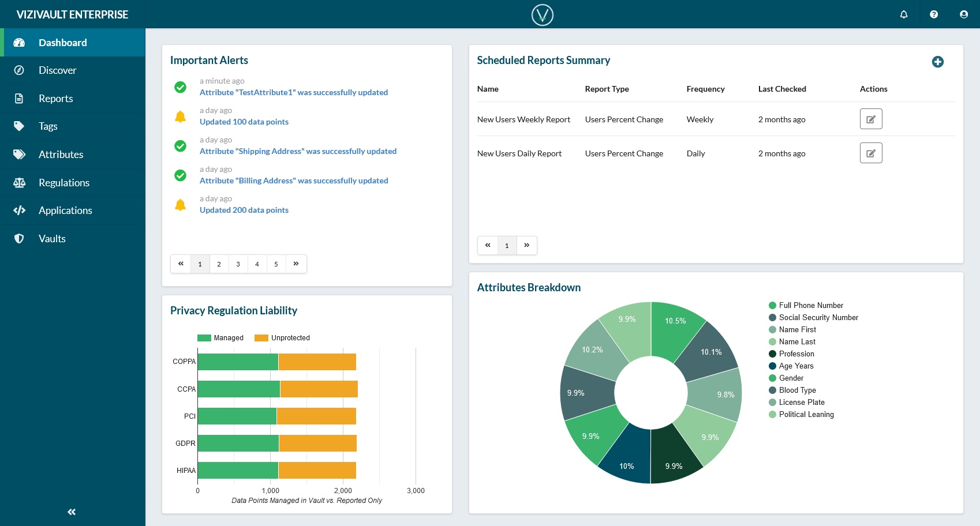Open the Dashboard menu item
The width and height of the screenshot is (980, 526).
coord(73,43)
